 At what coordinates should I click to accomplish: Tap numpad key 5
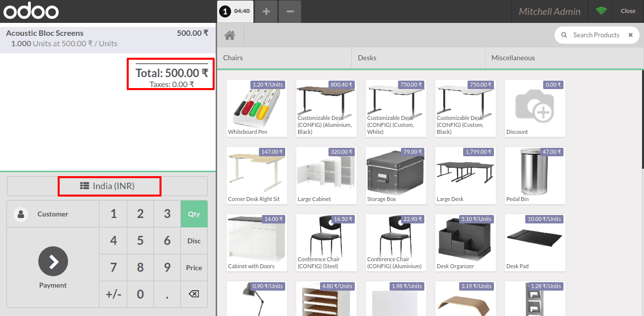[141, 241]
